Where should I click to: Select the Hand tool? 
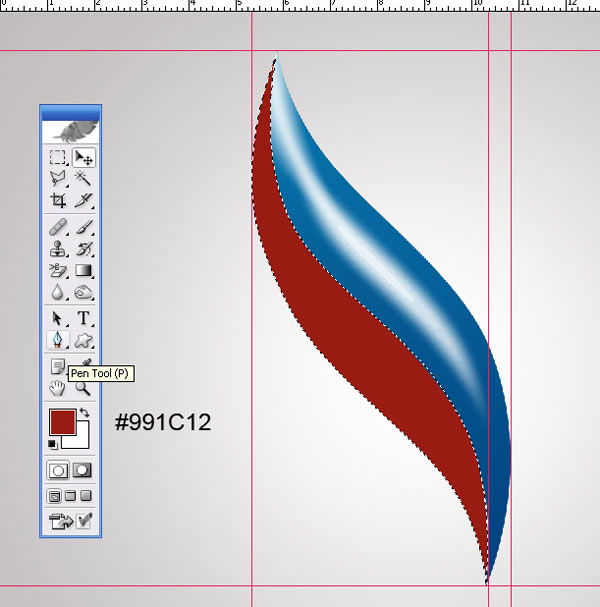(58, 388)
